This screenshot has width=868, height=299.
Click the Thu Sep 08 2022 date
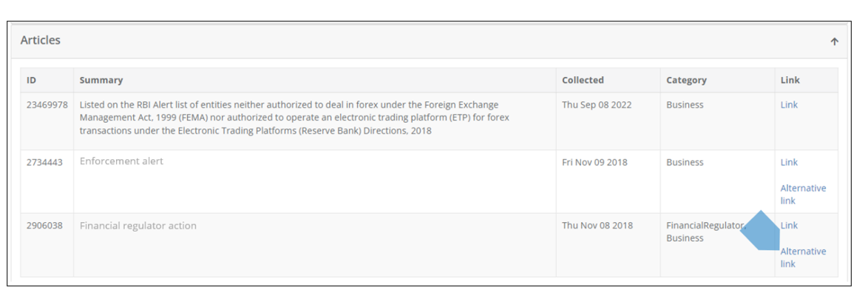[597, 105]
